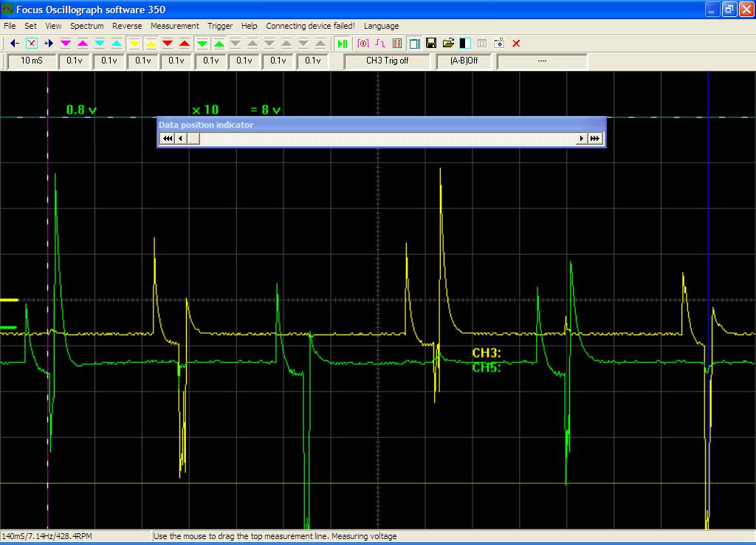Open the Measurement menu
Image resolution: width=756 pixels, height=545 pixels.
pyautogui.click(x=174, y=26)
